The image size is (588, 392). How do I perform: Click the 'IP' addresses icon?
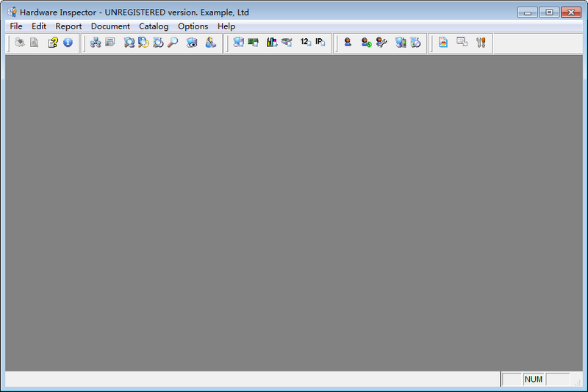(320, 42)
